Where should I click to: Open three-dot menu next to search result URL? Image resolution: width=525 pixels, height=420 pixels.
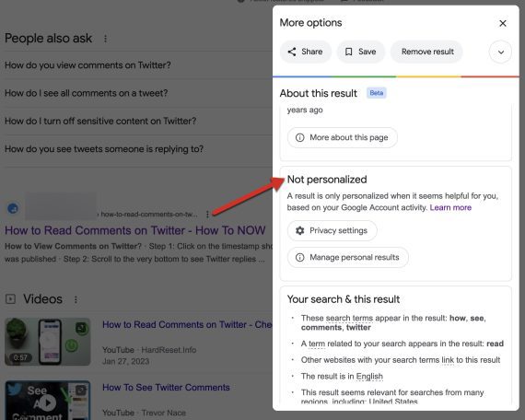207,214
